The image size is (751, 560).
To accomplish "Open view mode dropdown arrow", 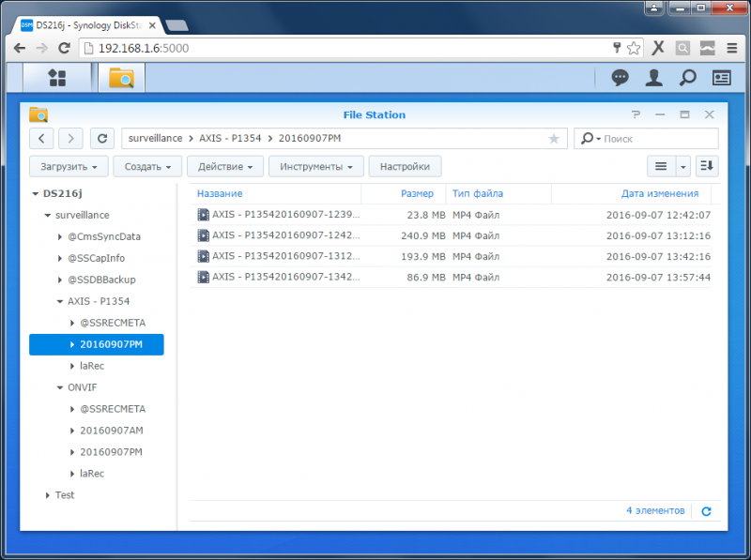I will [x=683, y=167].
